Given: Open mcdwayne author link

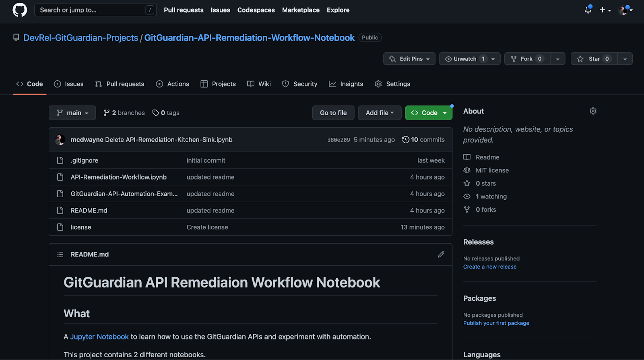Looking at the screenshot, I should click(87, 140).
